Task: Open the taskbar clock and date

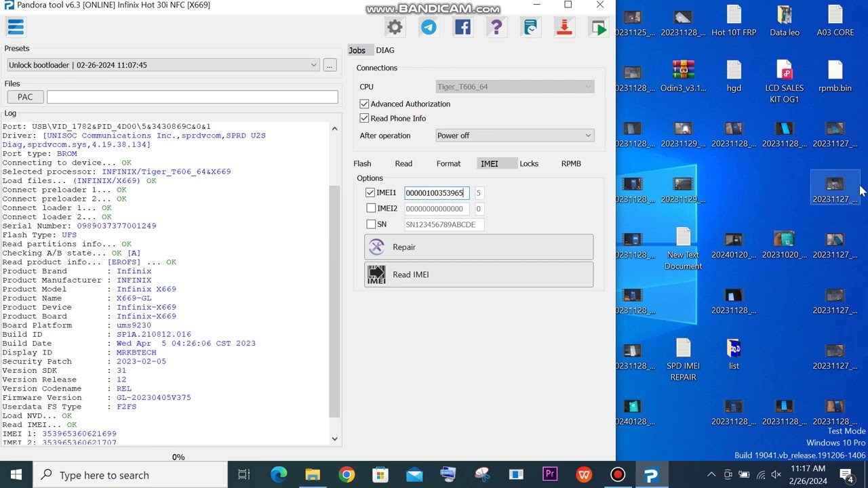Action: [809, 474]
